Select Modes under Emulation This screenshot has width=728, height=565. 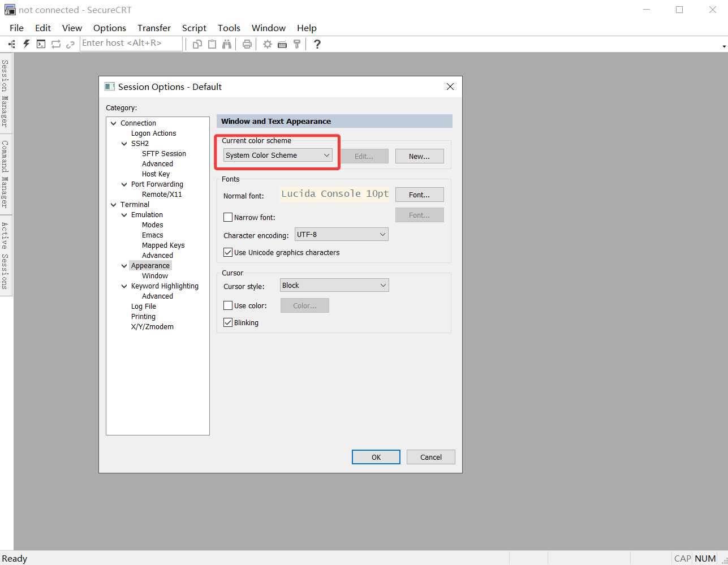coord(152,225)
